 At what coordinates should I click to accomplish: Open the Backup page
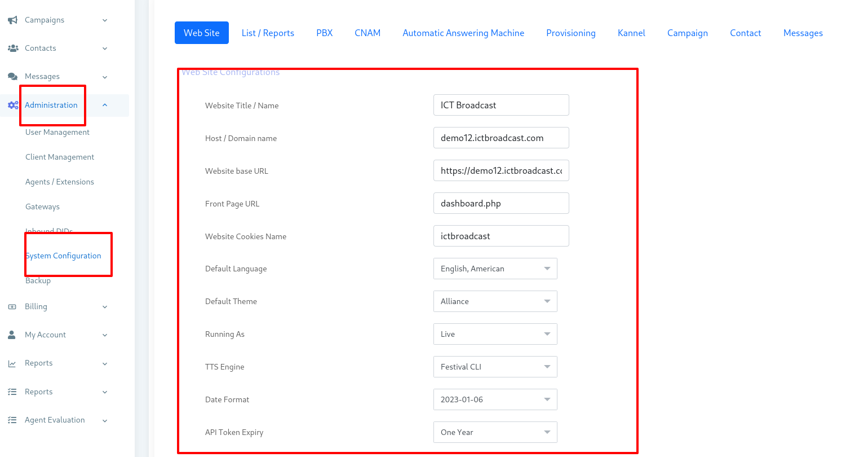click(x=38, y=280)
